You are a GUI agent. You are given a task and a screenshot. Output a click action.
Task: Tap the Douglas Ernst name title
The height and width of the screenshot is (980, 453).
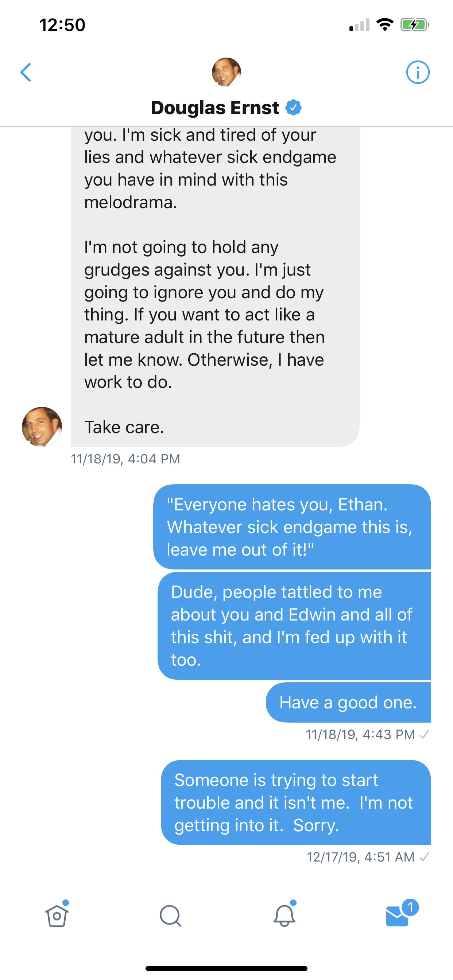[x=215, y=108]
